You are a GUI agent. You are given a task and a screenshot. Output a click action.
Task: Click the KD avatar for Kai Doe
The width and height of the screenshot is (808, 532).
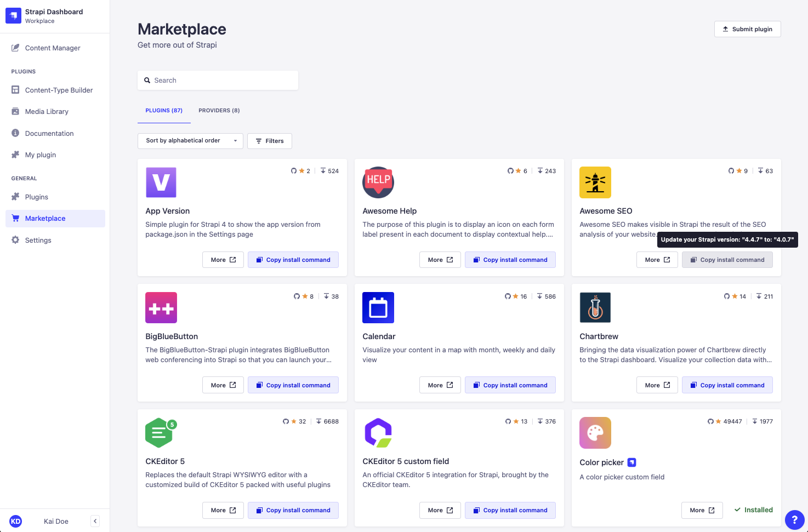tap(15, 521)
